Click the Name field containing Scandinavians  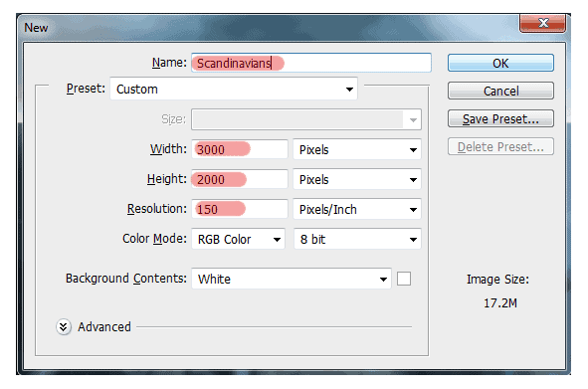[311, 63]
